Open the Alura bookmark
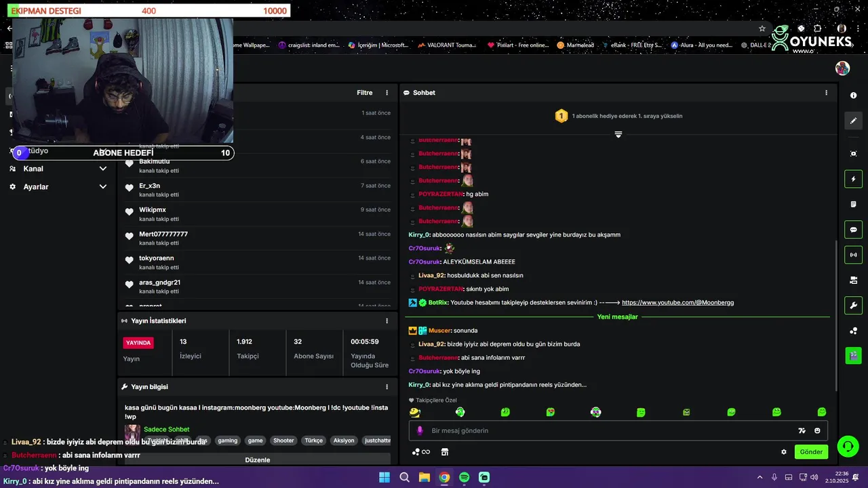The image size is (868, 488). (x=702, y=45)
